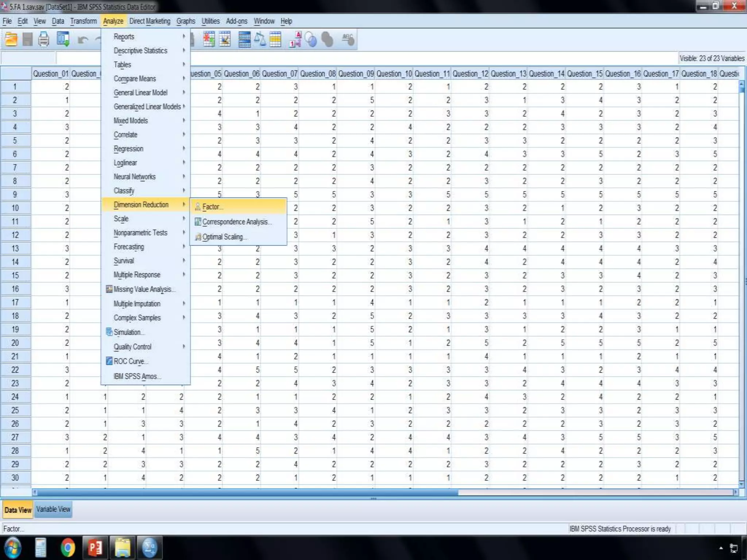This screenshot has width=747, height=560.
Task: Click the Select Cases toolbar icon
Action: pos(275,39)
